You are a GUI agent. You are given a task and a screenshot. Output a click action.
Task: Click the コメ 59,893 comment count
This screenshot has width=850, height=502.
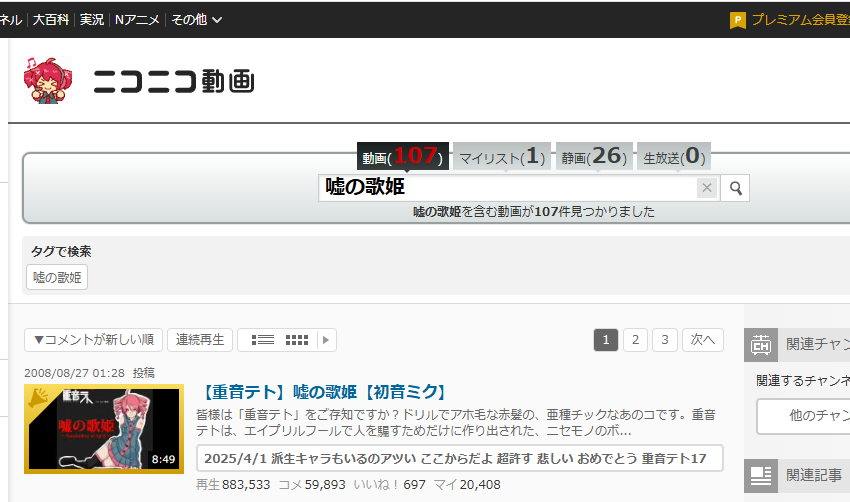click(x=312, y=485)
